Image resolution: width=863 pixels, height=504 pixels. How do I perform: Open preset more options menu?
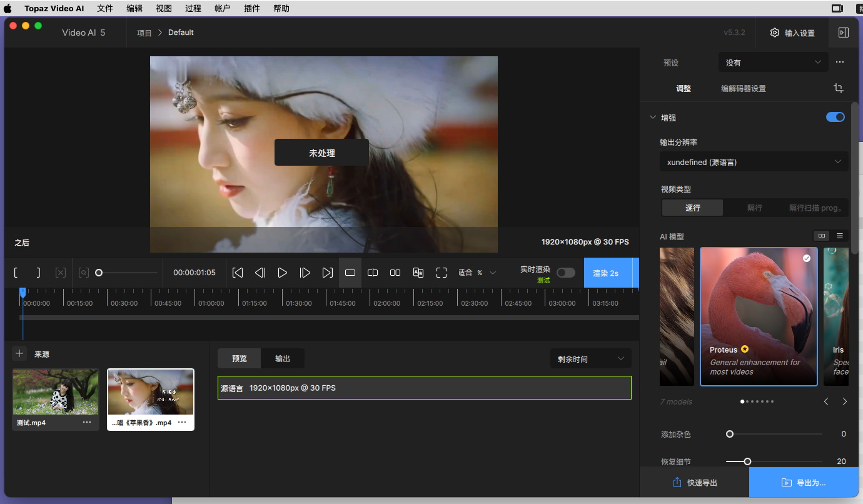[840, 62]
